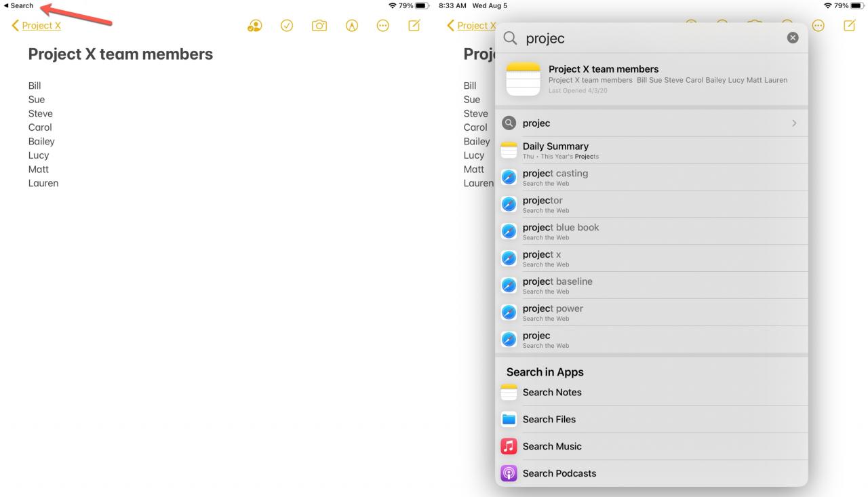
Task: Select the markup pen icon
Action: 351,26
